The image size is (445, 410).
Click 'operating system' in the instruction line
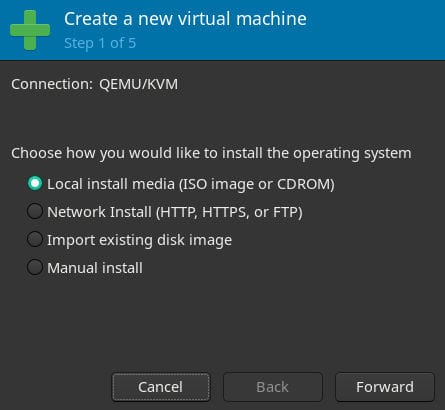coord(352,154)
